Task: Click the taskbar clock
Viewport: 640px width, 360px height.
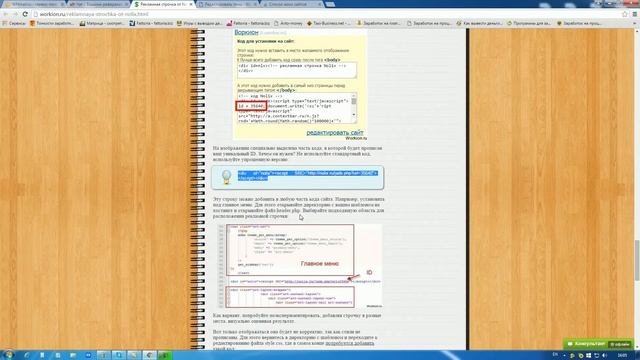Action: [x=622, y=356]
